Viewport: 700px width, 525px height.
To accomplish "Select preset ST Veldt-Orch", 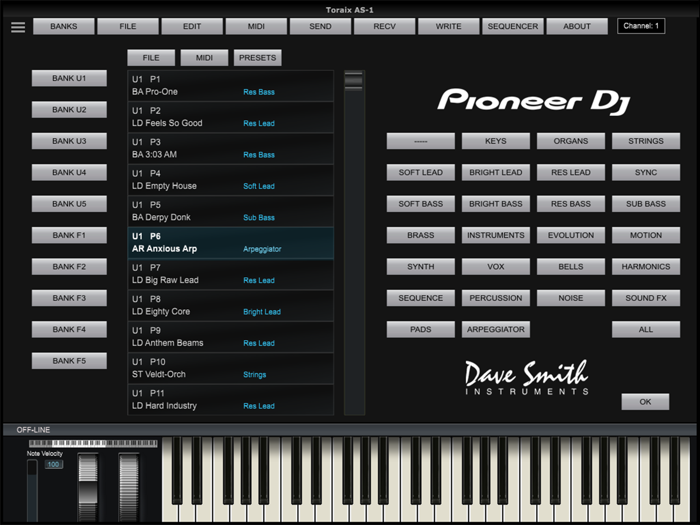I will [230, 368].
